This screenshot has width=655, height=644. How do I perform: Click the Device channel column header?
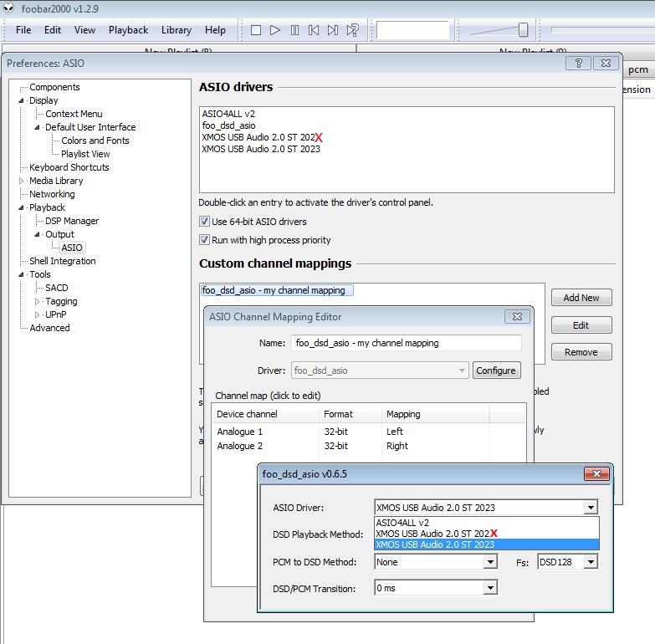266,414
